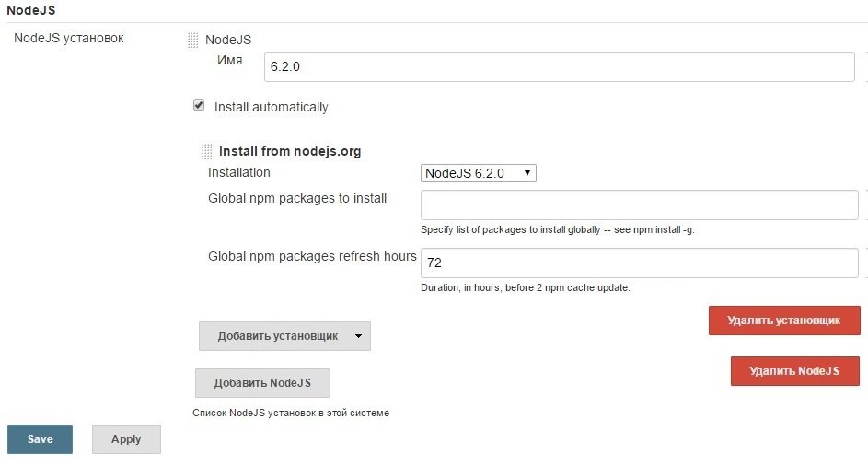Save the configuration with Save button
Viewport: 868px width, 467px height.
pos(40,439)
